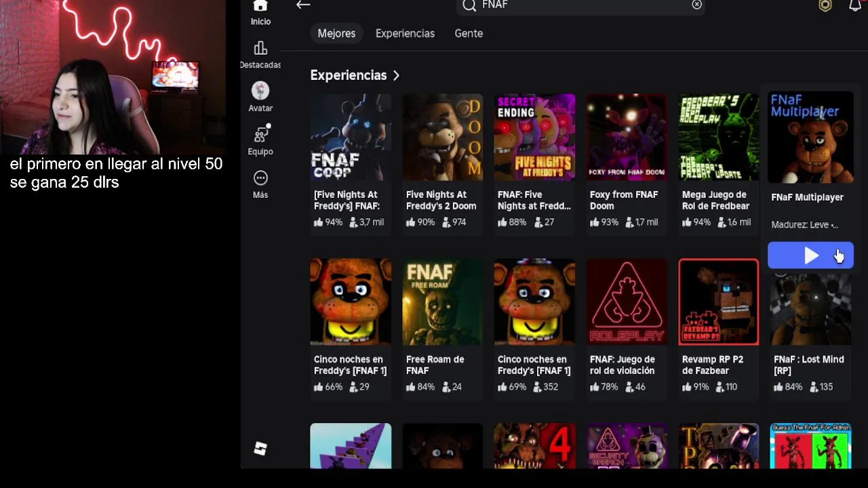
Task: Open Fazbear's Revamp P2 thumbnail
Action: [x=719, y=302]
